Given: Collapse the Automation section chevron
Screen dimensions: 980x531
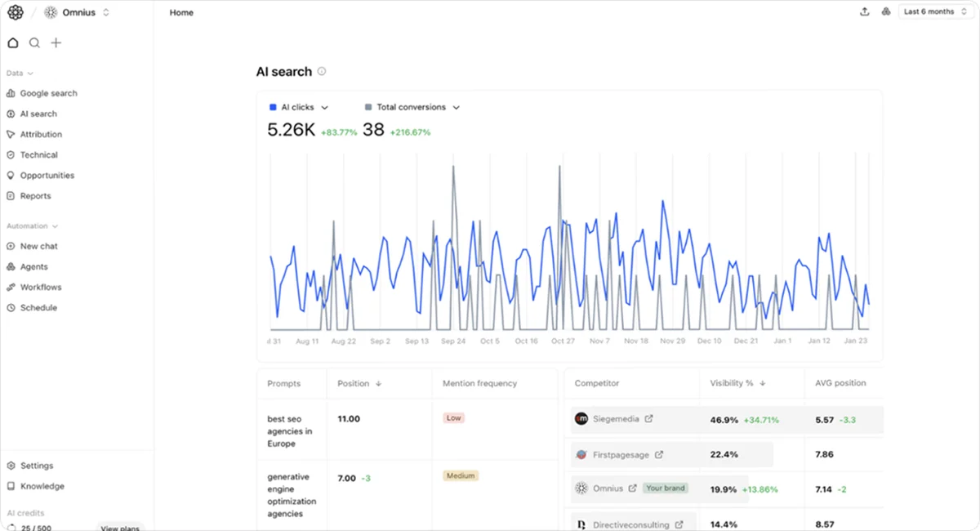Looking at the screenshot, I should (55, 226).
